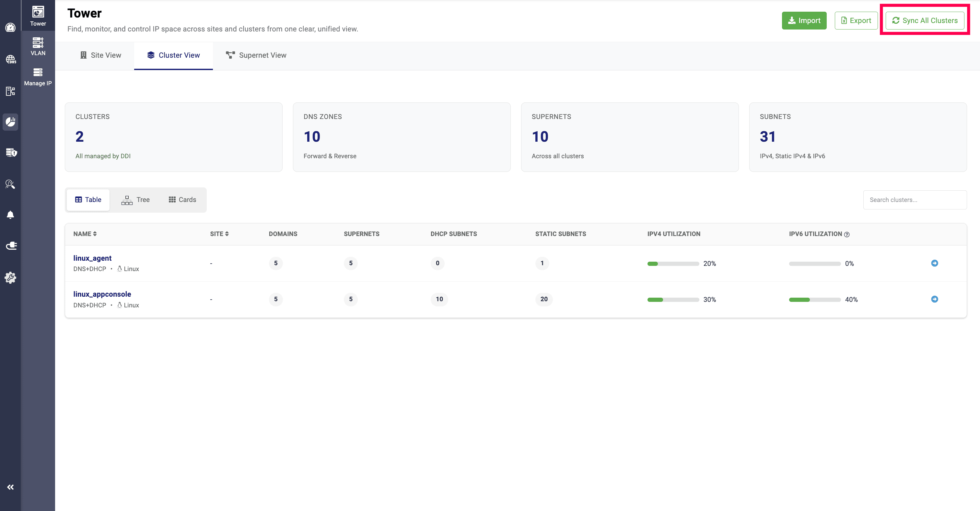Open the dashboard gauge icon in sidebar
Image resolution: width=980 pixels, height=511 pixels.
(10, 27)
